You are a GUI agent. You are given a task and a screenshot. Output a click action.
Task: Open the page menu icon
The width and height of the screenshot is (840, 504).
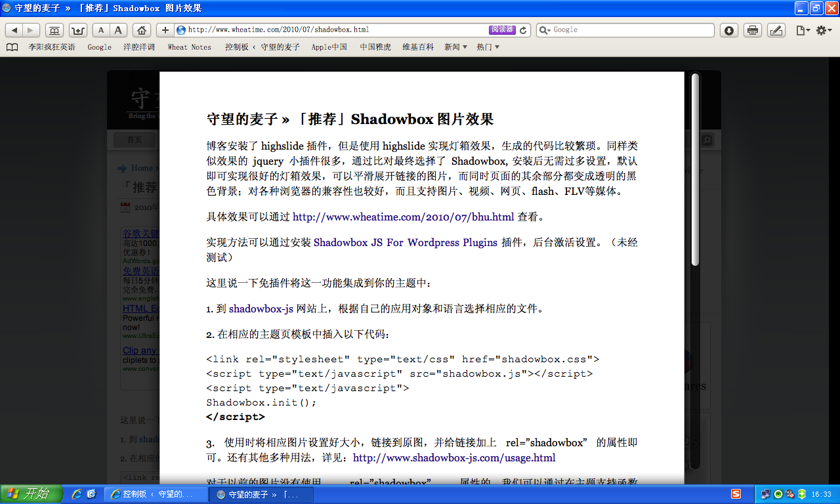(x=803, y=30)
